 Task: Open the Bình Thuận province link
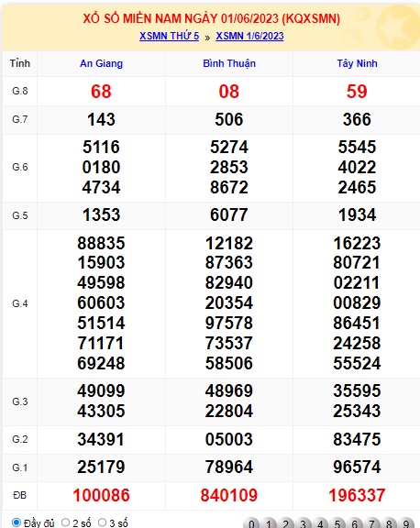pos(229,63)
